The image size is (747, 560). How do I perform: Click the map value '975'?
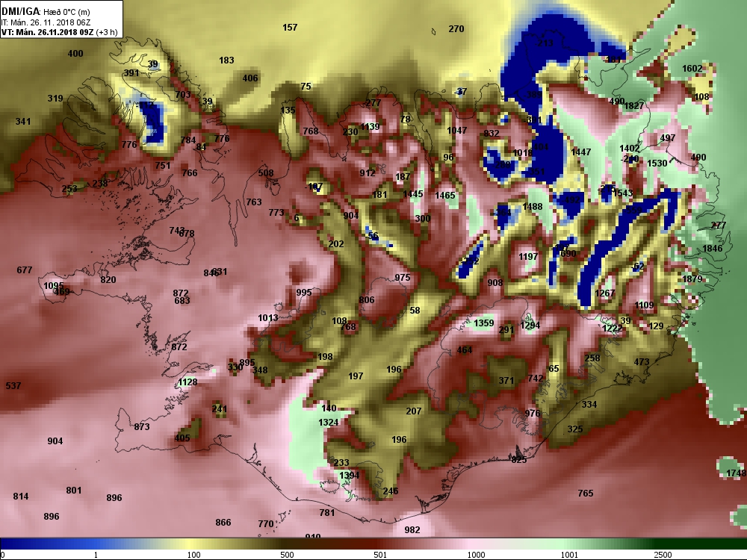pos(402,278)
